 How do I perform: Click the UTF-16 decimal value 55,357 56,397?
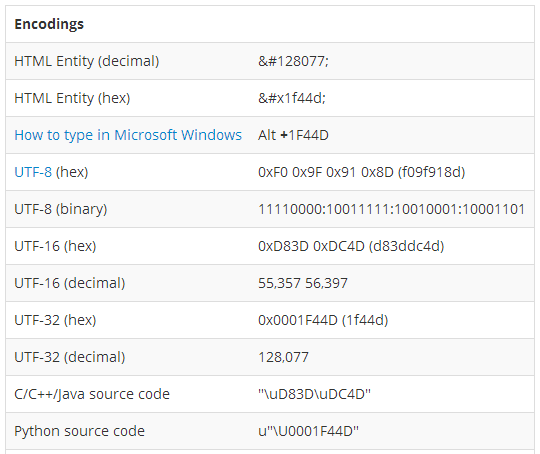pos(303,283)
